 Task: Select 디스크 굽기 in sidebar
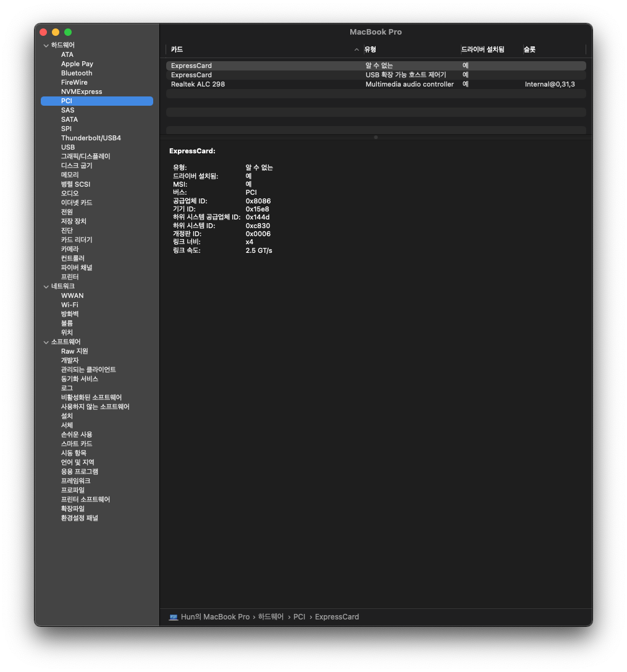(x=77, y=166)
